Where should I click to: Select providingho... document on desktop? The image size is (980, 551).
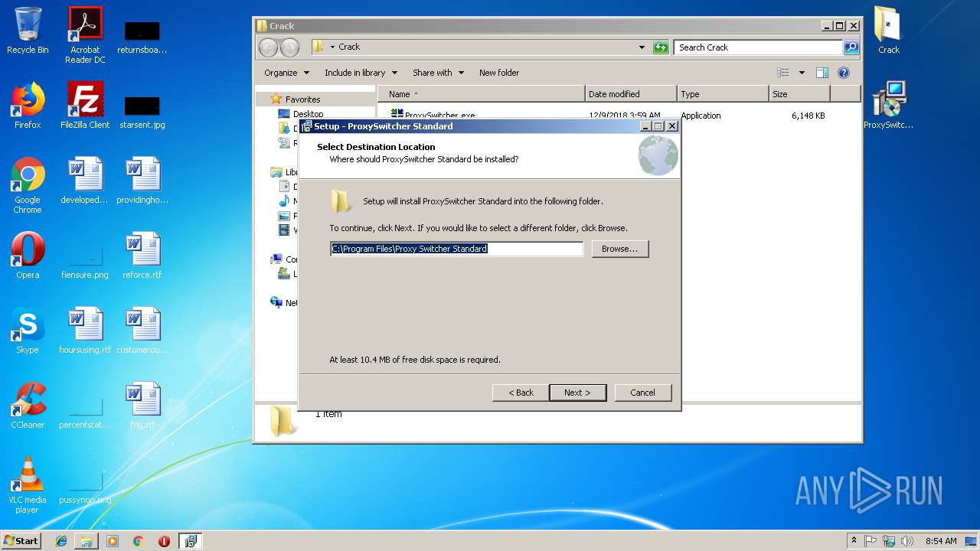[x=142, y=181]
